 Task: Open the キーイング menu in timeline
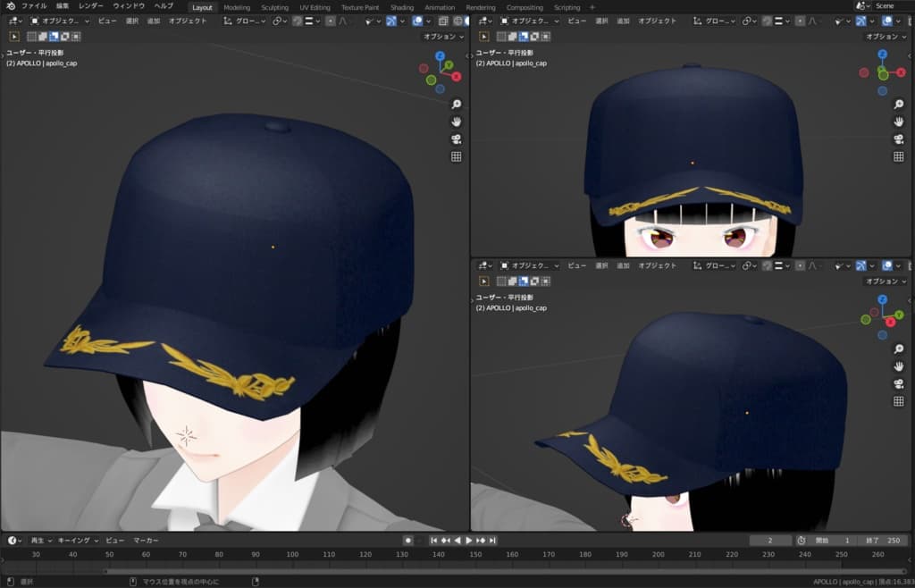click(76, 541)
